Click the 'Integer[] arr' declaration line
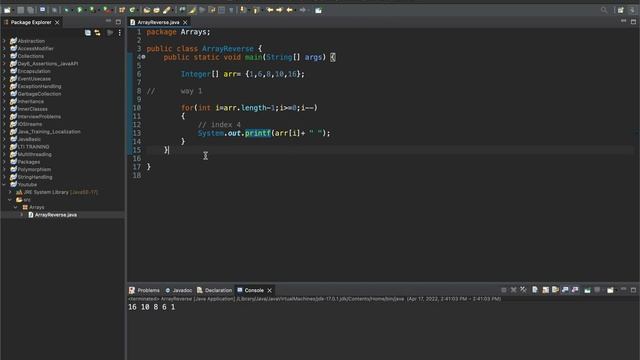This screenshot has height=360, width=640. [242, 74]
